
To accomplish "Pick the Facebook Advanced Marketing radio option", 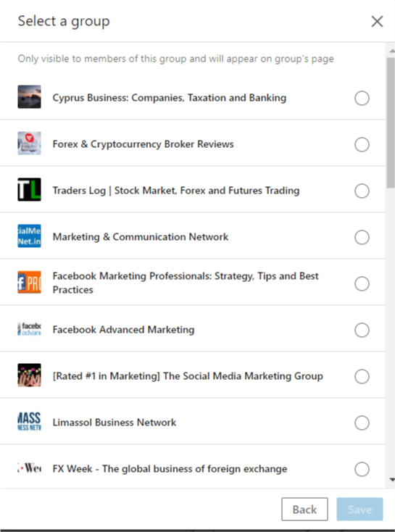I will [x=362, y=330].
